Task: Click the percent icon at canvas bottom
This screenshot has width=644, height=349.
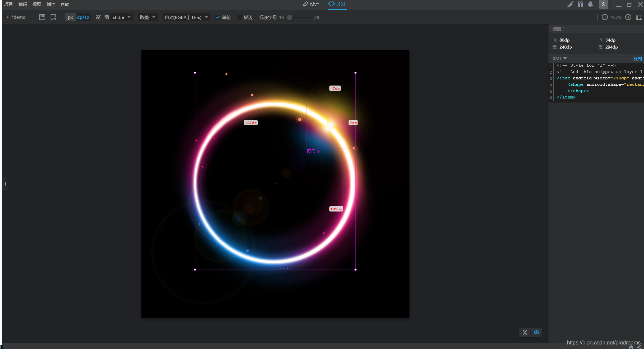Action: pos(525,332)
